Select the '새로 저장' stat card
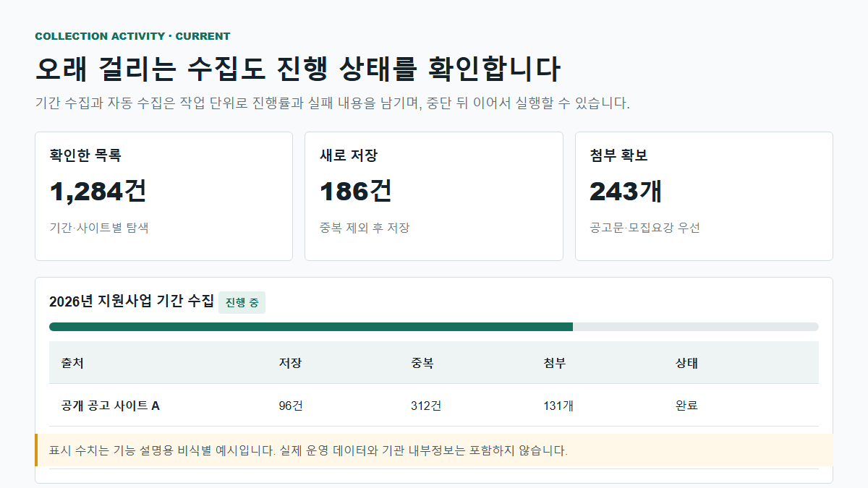This screenshot has width=868, height=488. (x=434, y=196)
